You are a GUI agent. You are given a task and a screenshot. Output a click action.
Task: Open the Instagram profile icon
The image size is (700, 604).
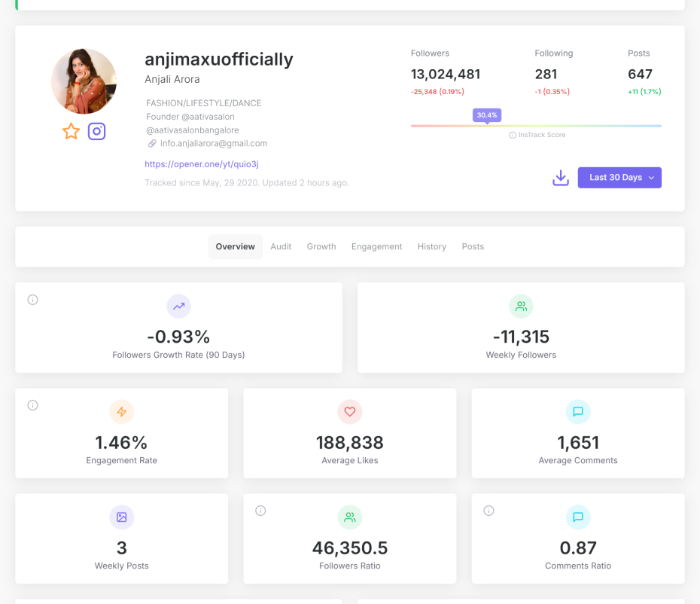pos(97,131)
